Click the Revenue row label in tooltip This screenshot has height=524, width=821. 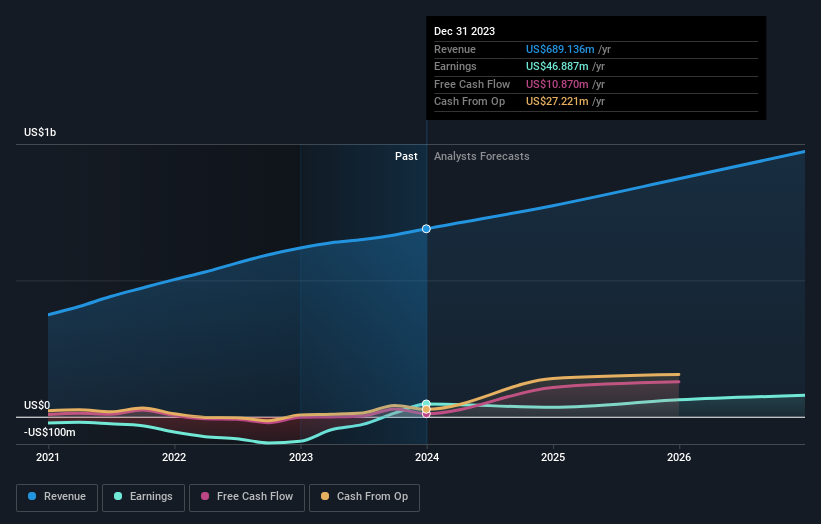[455, 49]
